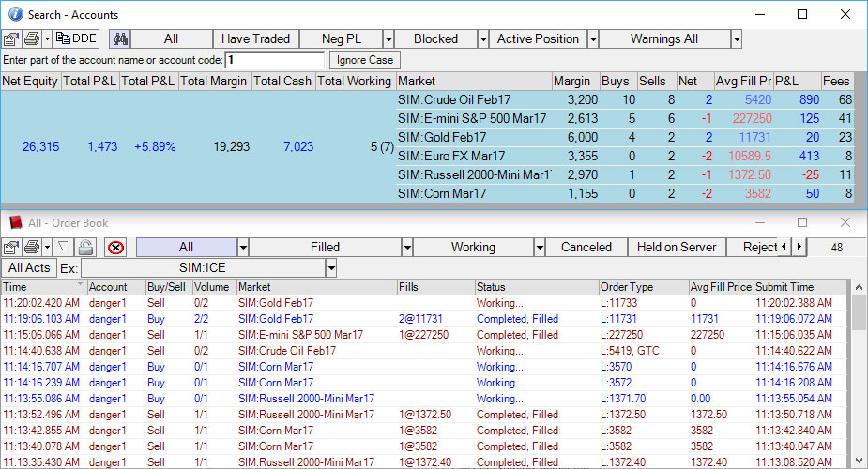The height and width of the screenshot is (469, 868).
Task: Click the filter funnel icon in Order Book
Action: point(63,247)
